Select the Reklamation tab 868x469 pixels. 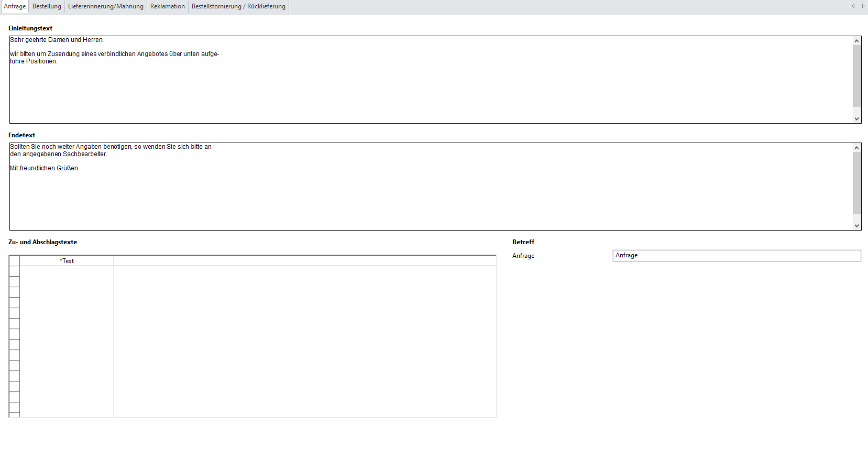pyautogui.click(x=167, y=6)
